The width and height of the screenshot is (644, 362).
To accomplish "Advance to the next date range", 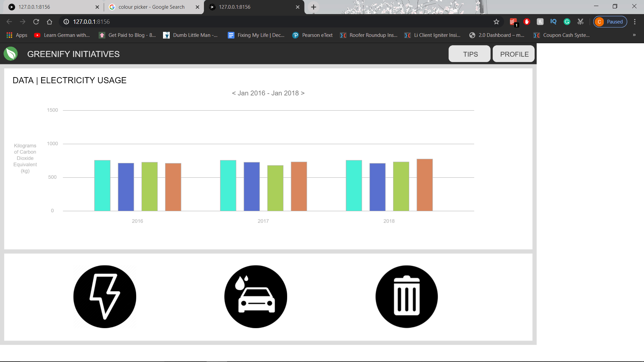I will 303,93.
